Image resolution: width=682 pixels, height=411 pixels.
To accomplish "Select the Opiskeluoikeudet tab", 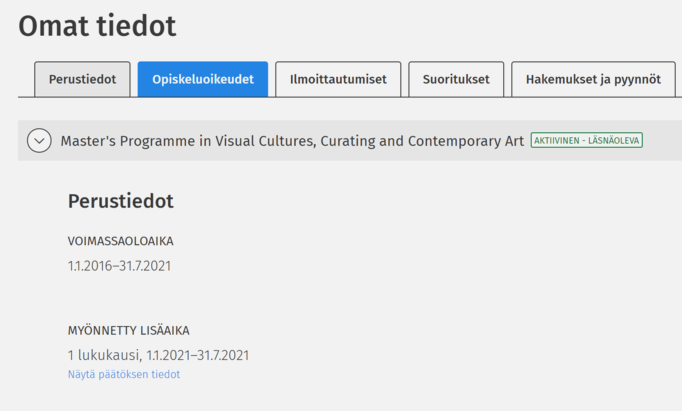I will pos(203,80).
